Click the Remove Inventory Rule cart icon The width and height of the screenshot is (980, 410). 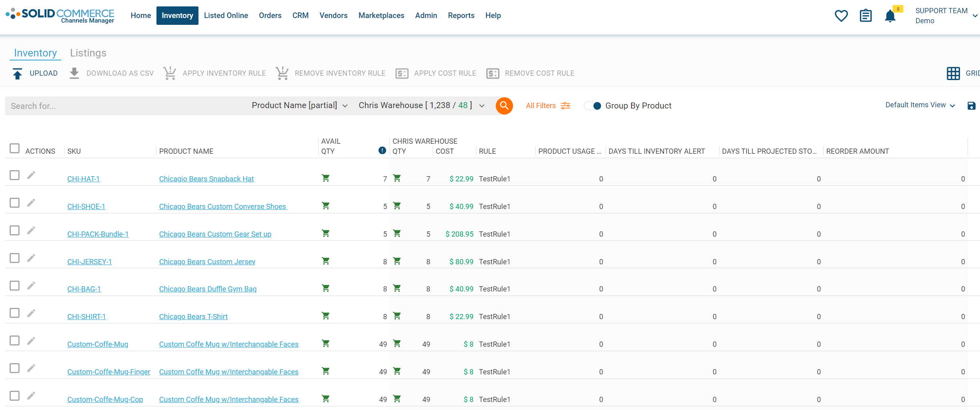pos(282,73)
